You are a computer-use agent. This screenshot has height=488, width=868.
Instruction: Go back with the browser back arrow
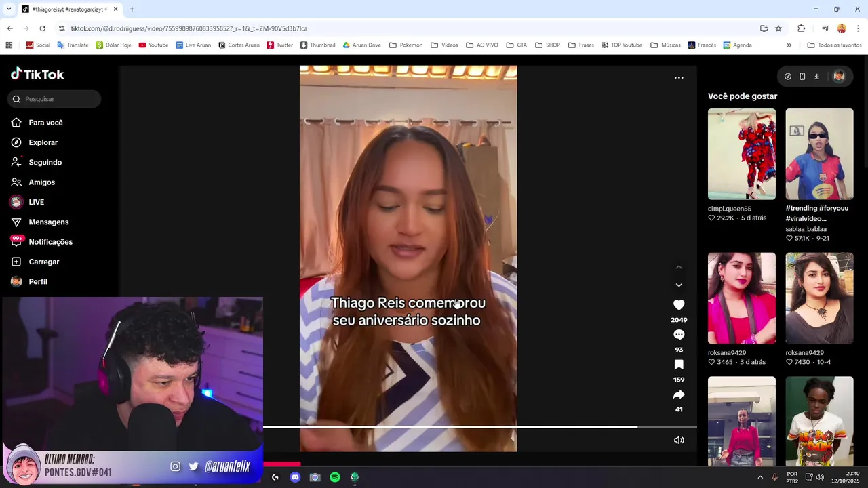[x=9, y=28]
